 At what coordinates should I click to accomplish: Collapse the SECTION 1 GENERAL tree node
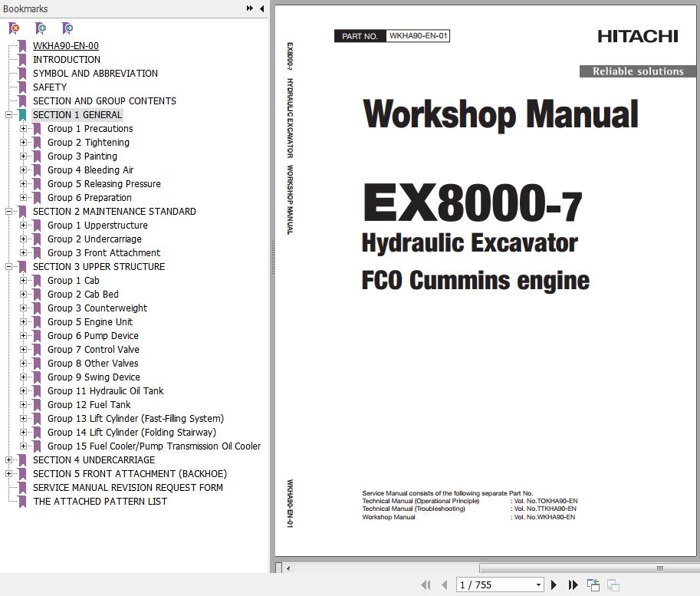[x=8, y=115]
